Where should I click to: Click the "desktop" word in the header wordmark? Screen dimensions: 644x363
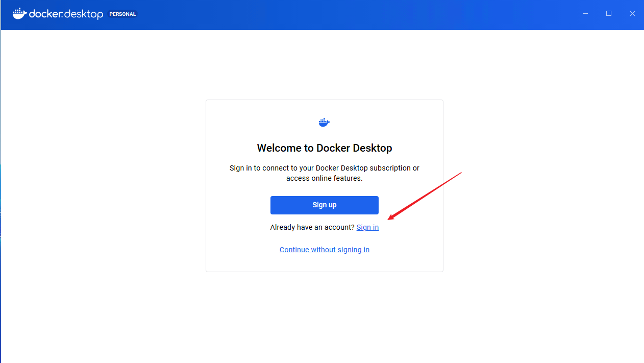[x=84, y=14]
